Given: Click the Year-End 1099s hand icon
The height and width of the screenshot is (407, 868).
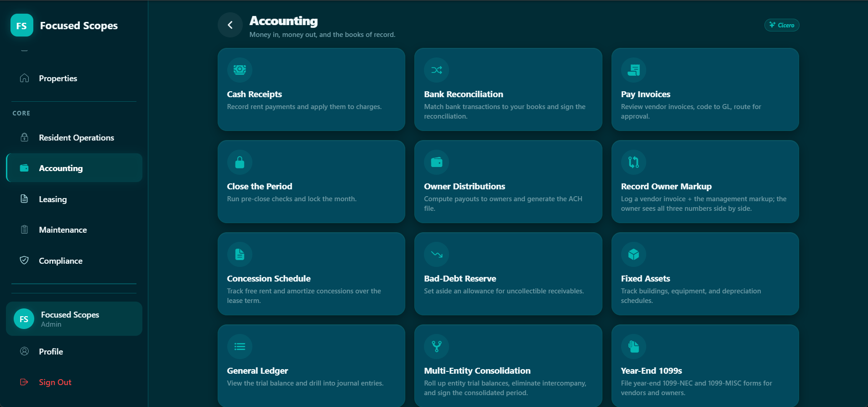Looking at the screenshot, I should [633, 346].
